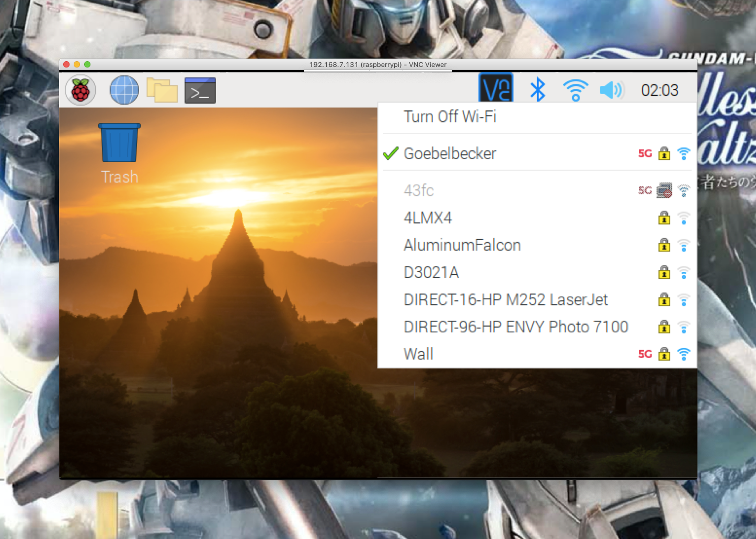756x539 pixels.
Task: Click the checkmark next to Goebelbecker
Action: [391, 153]
